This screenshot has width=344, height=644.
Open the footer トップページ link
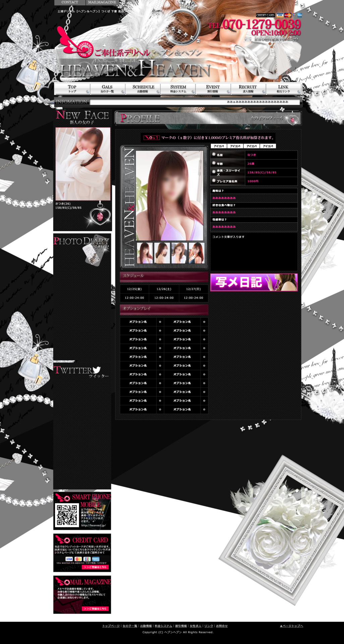pyautogui.click(x=111, y=626)
